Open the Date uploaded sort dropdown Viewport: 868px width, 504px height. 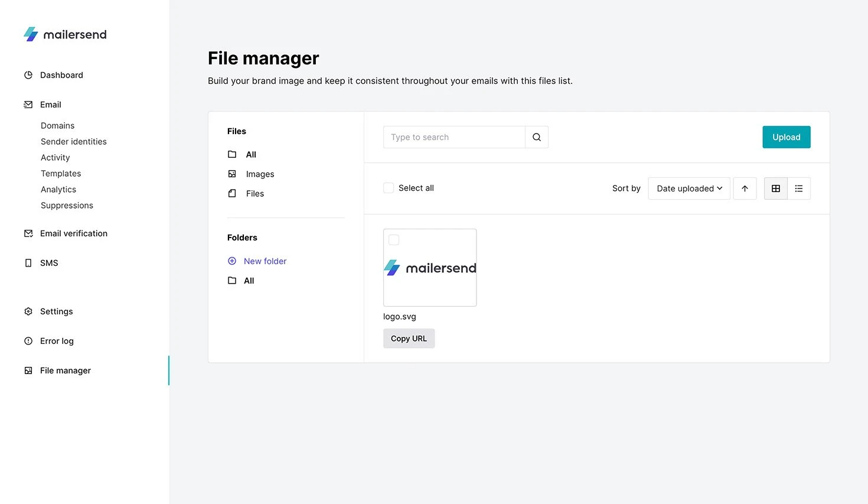(688, 188)
